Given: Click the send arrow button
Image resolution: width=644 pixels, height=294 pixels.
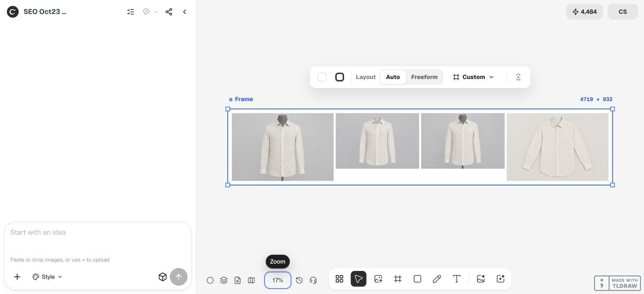Looking at the screenshot, I should (179, 277).
